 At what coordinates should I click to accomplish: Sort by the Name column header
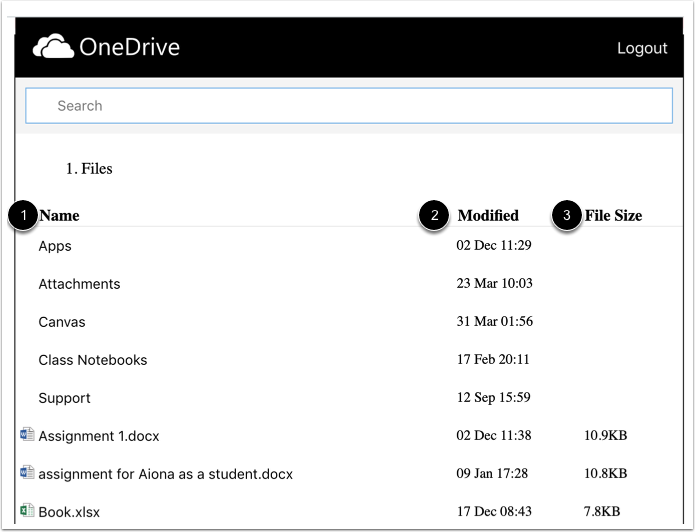(59, 215)
